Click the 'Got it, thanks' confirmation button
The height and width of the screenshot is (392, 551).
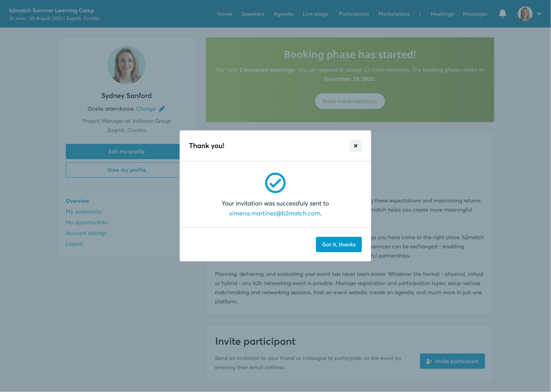[x=339, y=244]
